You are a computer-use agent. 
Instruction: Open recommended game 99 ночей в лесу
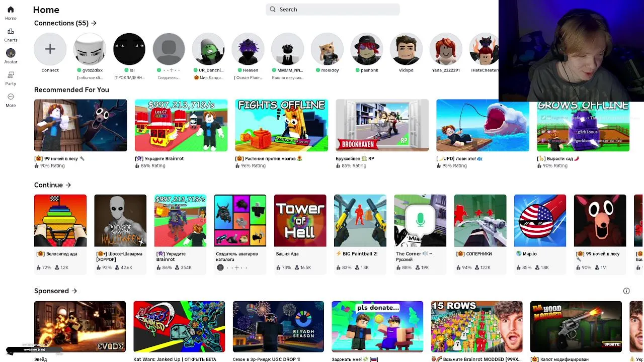80,125
